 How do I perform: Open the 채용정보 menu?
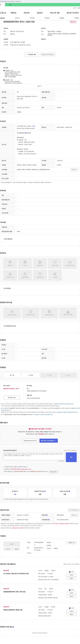(x=14, y=13)
